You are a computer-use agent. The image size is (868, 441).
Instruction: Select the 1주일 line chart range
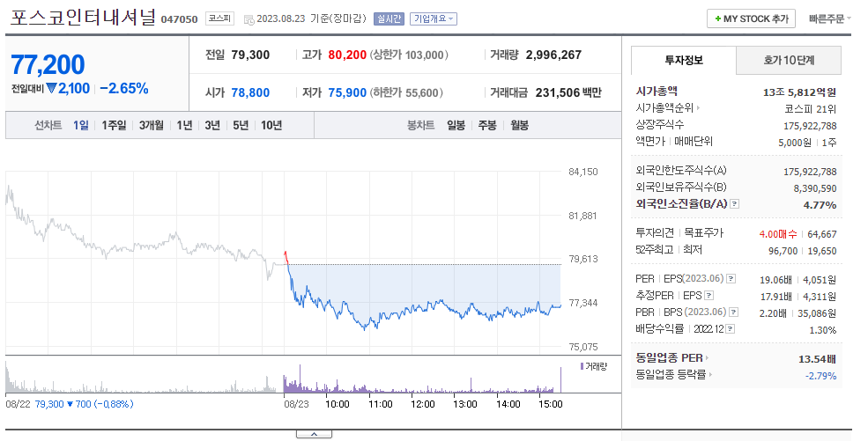tap(114, 126)
